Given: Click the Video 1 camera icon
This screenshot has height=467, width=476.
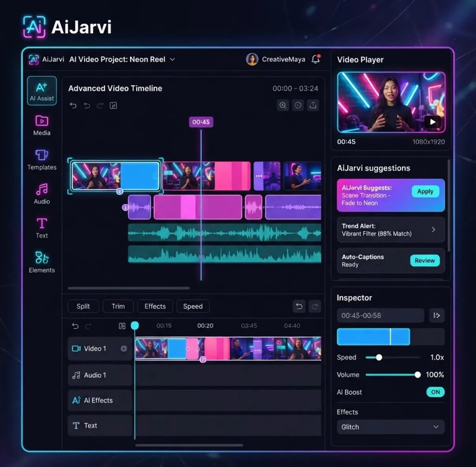Looking at the screenshot, I should pyautogui.click(x=76, y=348).
